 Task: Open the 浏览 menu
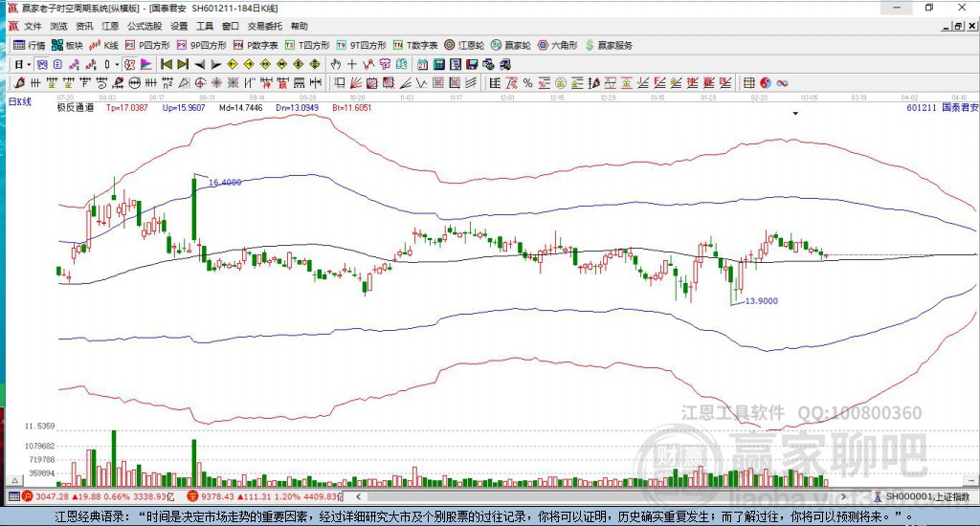point(58,26)
